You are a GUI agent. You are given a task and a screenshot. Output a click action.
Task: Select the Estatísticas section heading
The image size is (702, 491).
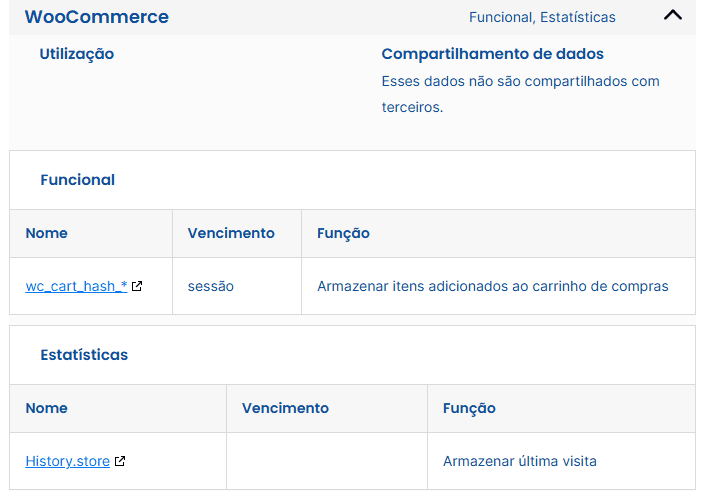84,355
